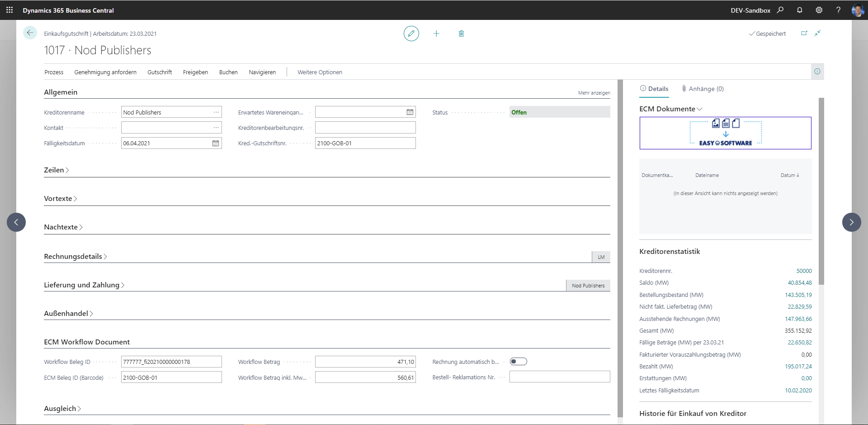Open the settings gear icon
Image resolution: width=868 pixels, height=425 pixels.
click(819, 10)
